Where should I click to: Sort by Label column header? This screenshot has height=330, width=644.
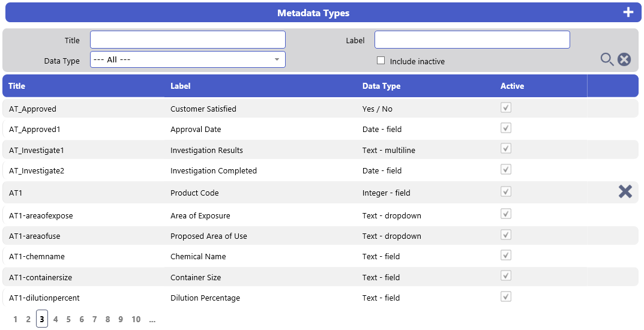coord(180,86)
